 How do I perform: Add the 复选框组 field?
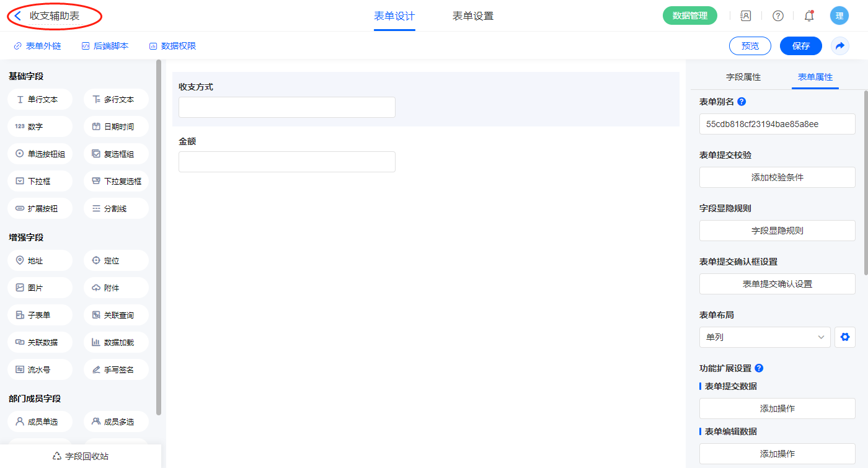pyautogui.click(x=116, y=154)
